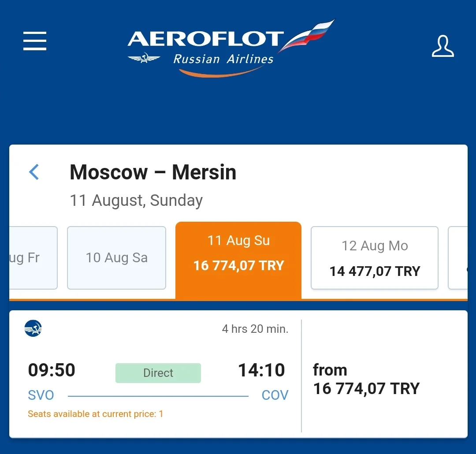Click the seats available at current price notice
Image resolution: width=476 pixels, height=454 pixels.
(x=95, y=414)
